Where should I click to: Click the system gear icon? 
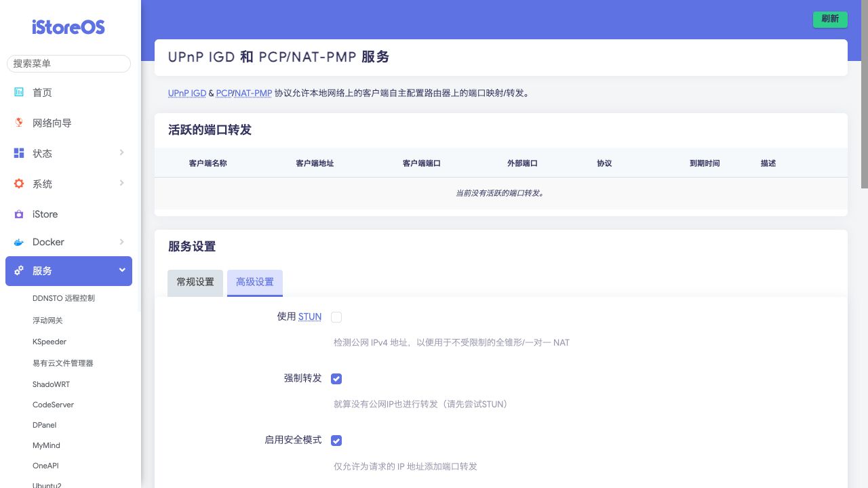point(19,184)
